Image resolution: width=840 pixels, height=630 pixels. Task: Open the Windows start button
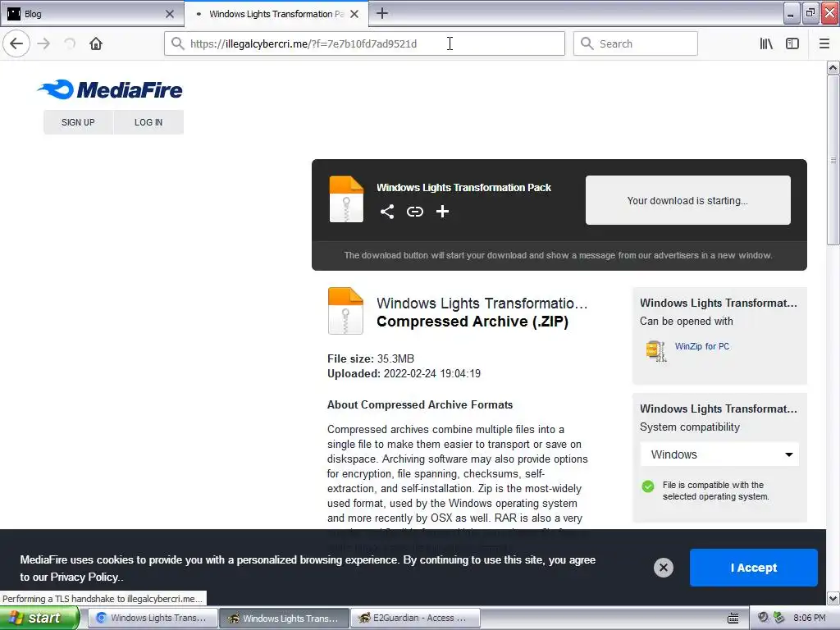pos(39,618)
